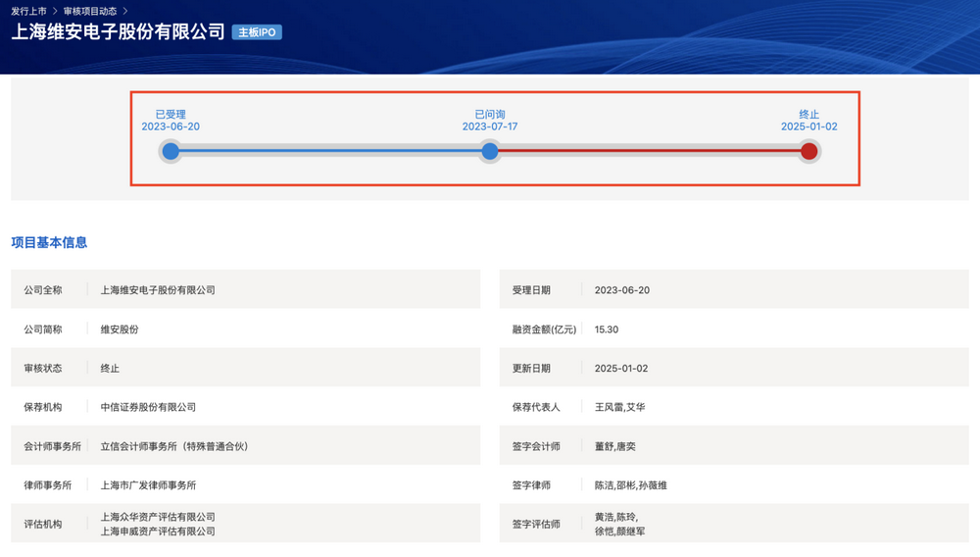The height and width of the screenshot is (557, 980).
Task: Click the 发行上市 breadcrumb link
Action: [28, 11]
